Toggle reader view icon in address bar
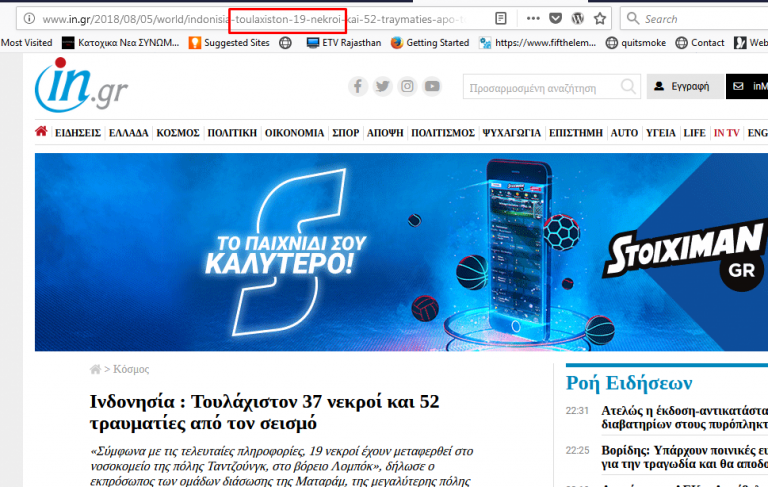This screenshot has height=487, width=768. point(501,19)
